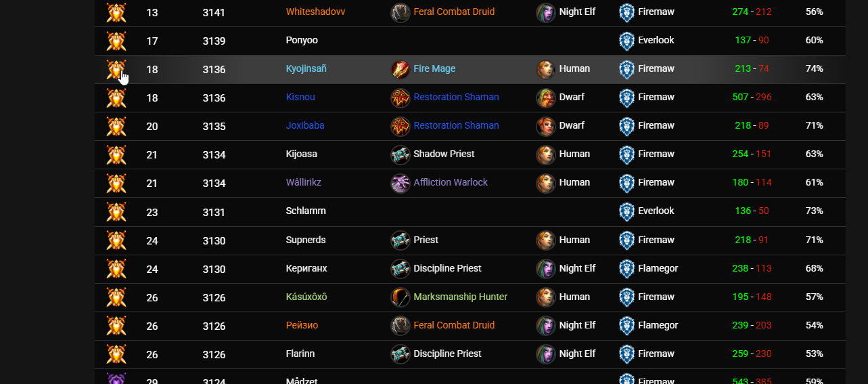Open Kyojinsañ's player profile
Image resolution: width=868 pixels, height=384 pixels.
[306, 69]
